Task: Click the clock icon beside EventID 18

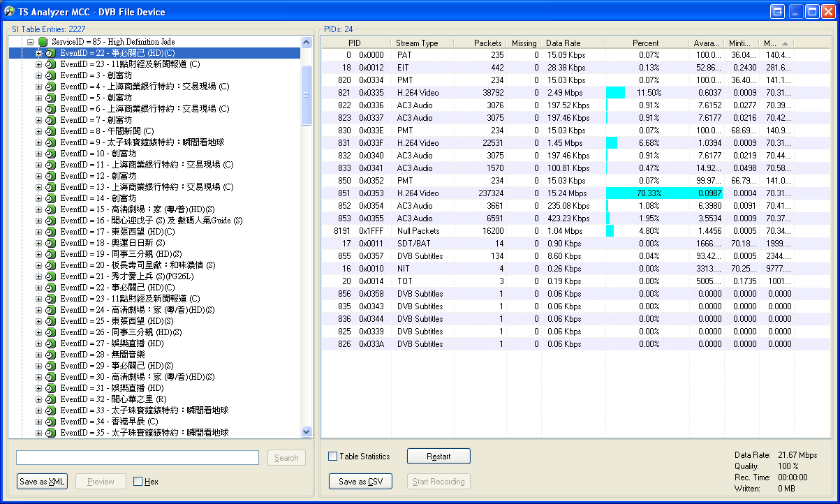Action: click(x=50, y=243)
